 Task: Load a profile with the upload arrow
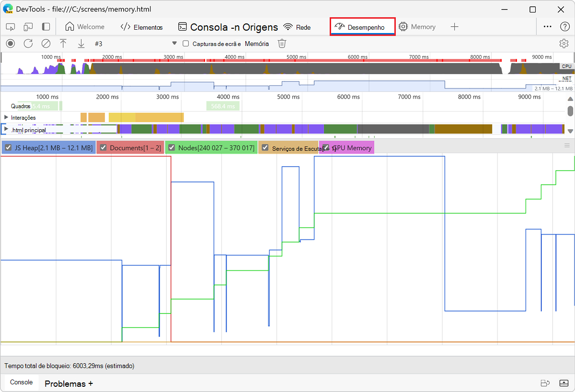pyautogui.click(x=63, y=44)
